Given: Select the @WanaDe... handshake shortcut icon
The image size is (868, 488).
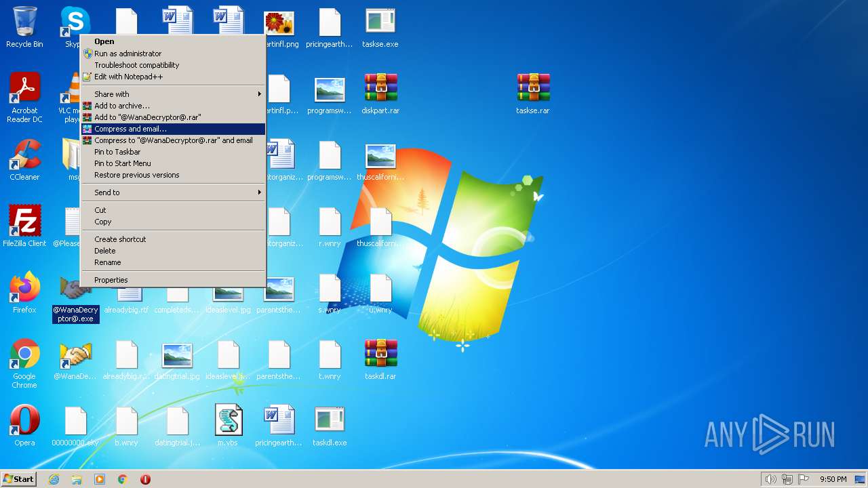Looking at the screenshot, I should (75, 359).
